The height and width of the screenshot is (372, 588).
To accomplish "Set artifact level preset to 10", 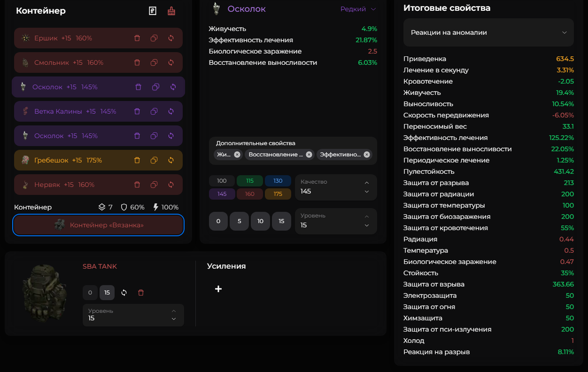I will tap(260, 221).
